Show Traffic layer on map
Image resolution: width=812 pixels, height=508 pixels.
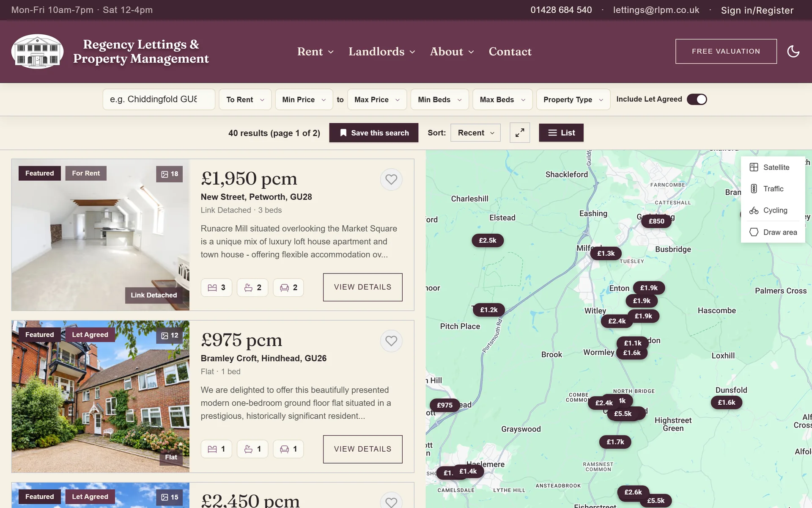773,189
